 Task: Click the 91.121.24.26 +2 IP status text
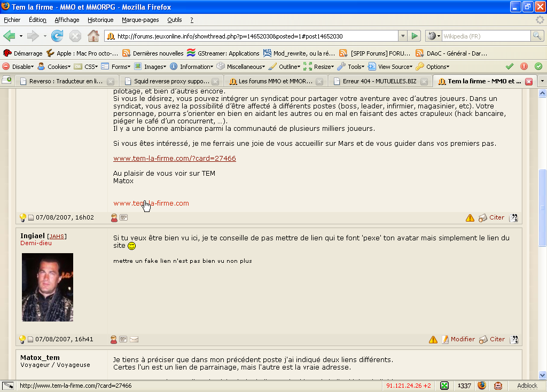(x=409, y=386)
